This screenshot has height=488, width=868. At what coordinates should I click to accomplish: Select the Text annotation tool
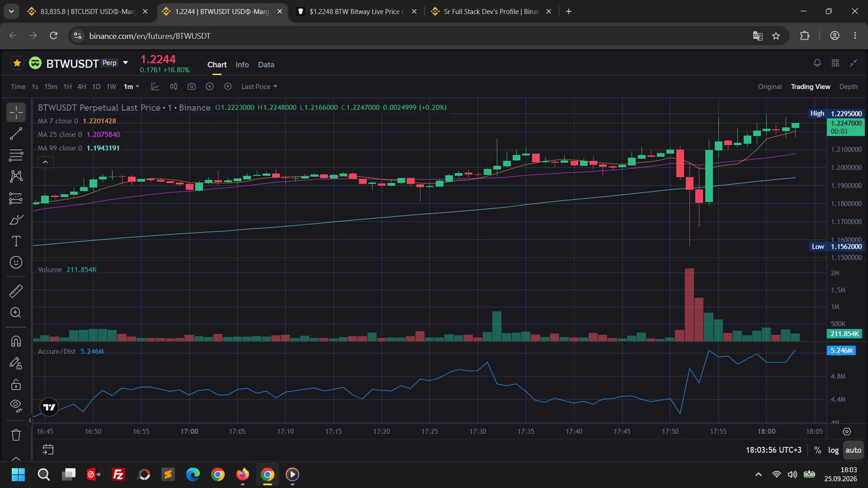click(16, 241)
